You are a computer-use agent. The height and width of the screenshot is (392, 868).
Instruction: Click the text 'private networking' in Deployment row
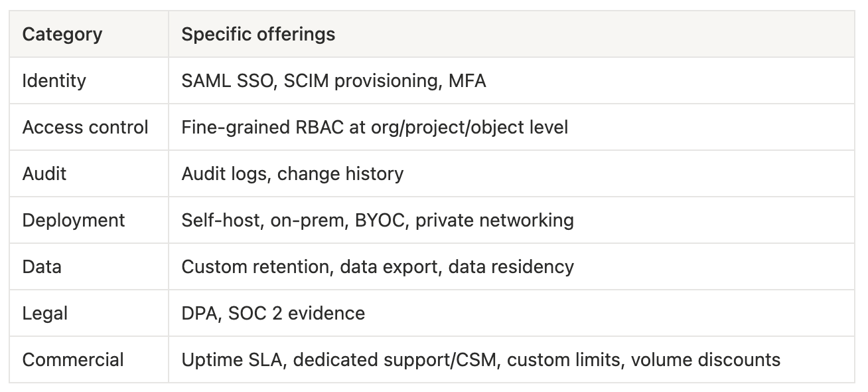pos(494,221)
